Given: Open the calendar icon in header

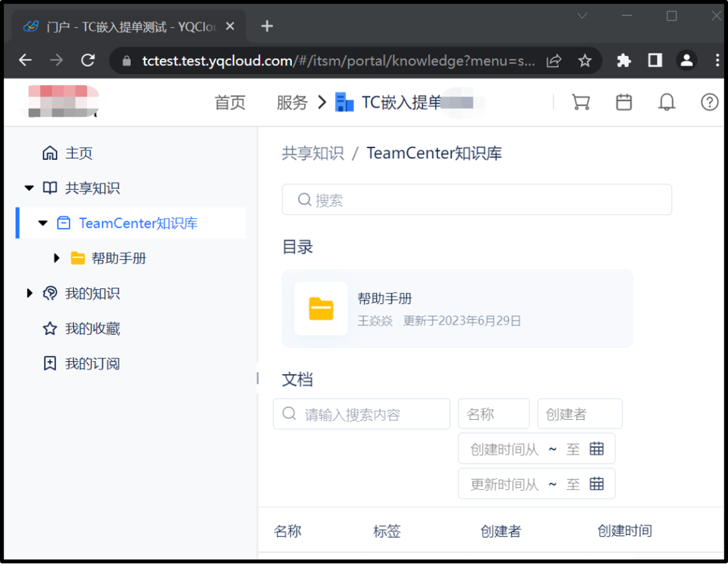Looking at the screenshot, I should [624, 102].
